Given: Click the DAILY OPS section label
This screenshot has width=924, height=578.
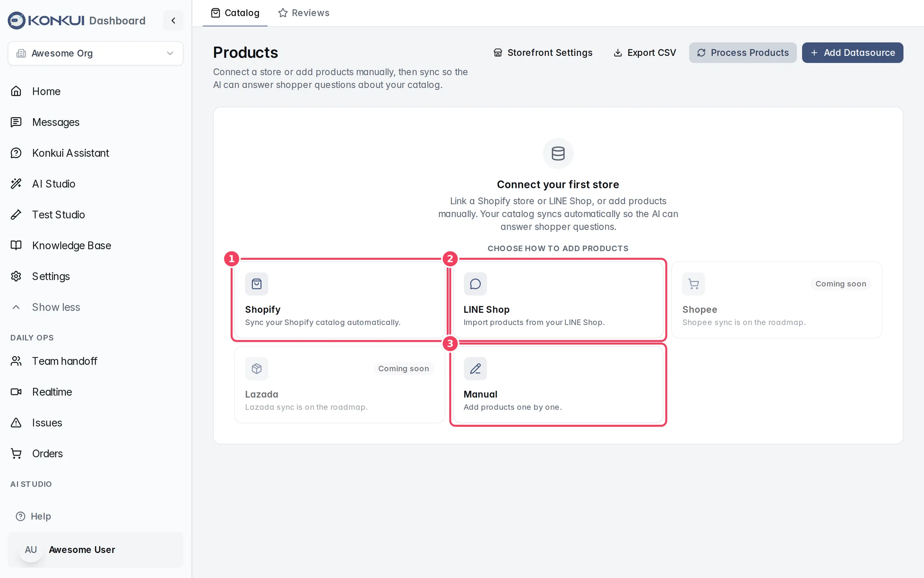Looking at the screenshot, I should [x=32, y=338].
